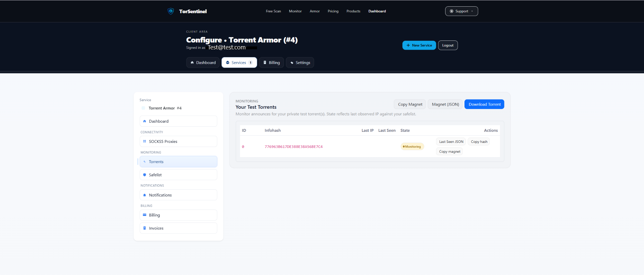Open sidebar Dashboard item
Screen dimensions: 644x275
tap(178, 121)
